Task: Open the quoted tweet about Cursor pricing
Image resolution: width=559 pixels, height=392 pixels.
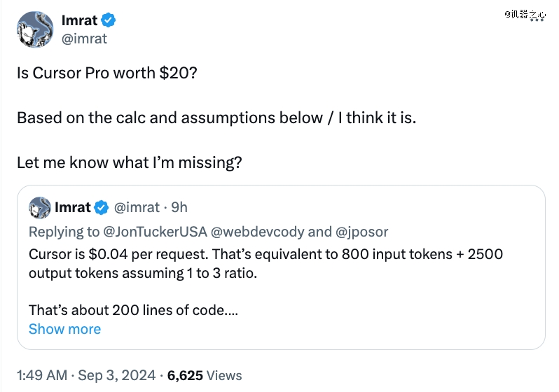Action: point(281,267)
